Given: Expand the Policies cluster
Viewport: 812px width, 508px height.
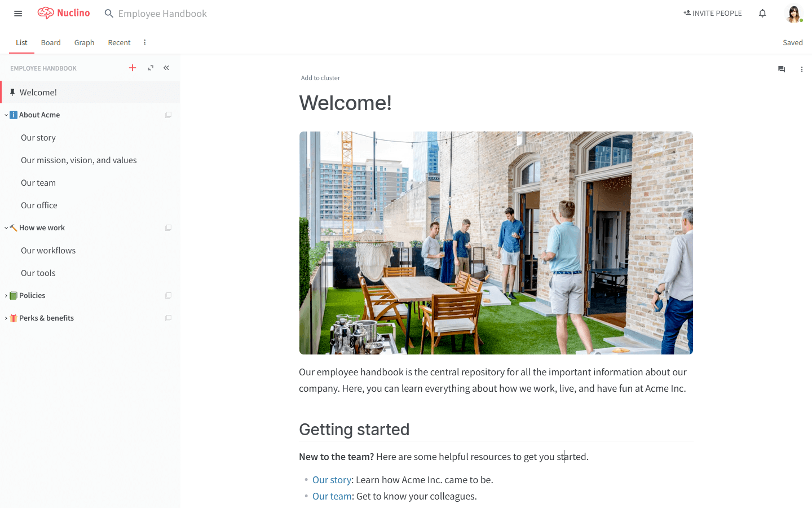Looking at the screenshot, I should tap(6, 296).
